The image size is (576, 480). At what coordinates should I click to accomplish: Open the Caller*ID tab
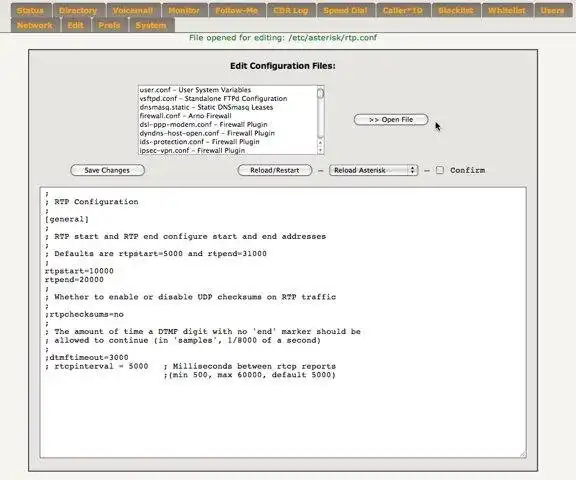403,11
